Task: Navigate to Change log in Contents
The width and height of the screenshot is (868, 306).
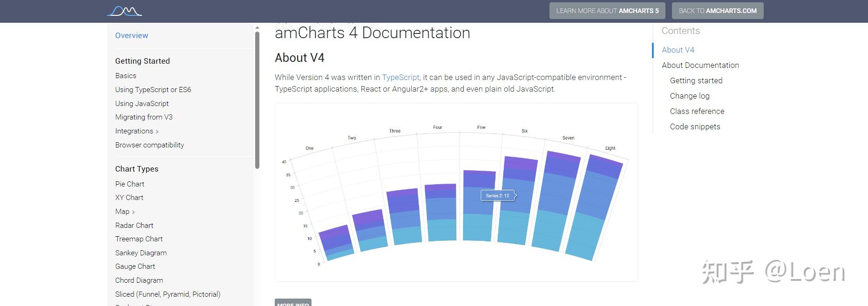Action: pos(689,96)
